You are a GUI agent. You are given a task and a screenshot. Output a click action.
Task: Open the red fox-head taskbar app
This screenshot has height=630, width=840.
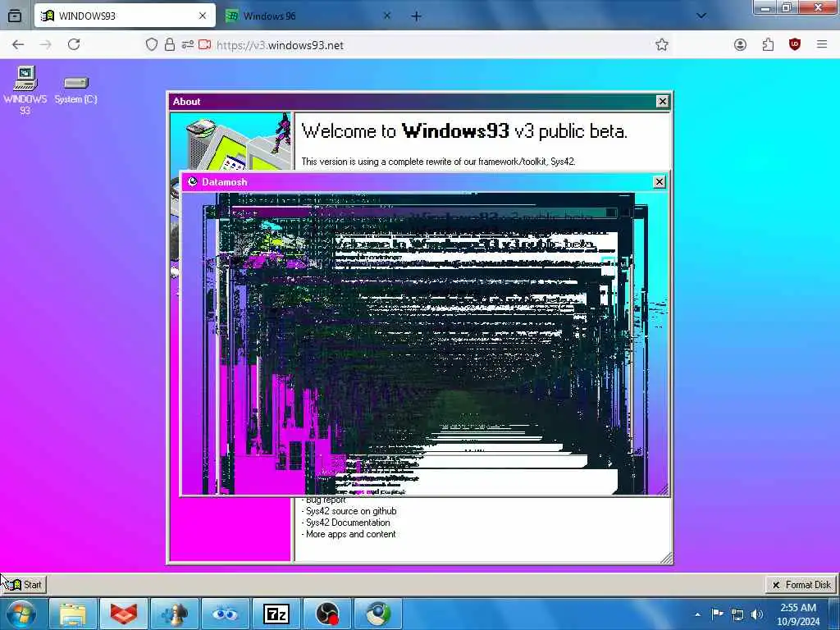(x=124, y=614)
